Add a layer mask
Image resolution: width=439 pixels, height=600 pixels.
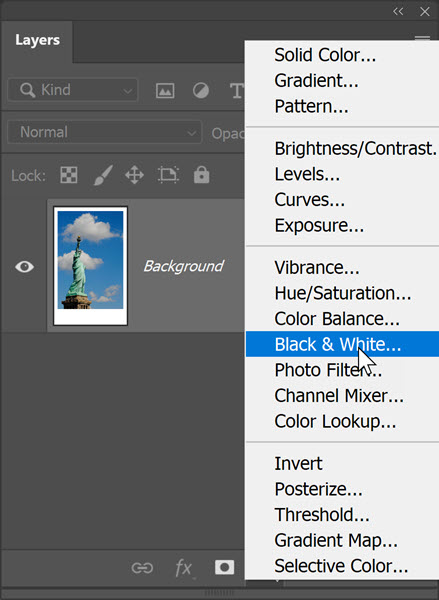click(225, 567)
